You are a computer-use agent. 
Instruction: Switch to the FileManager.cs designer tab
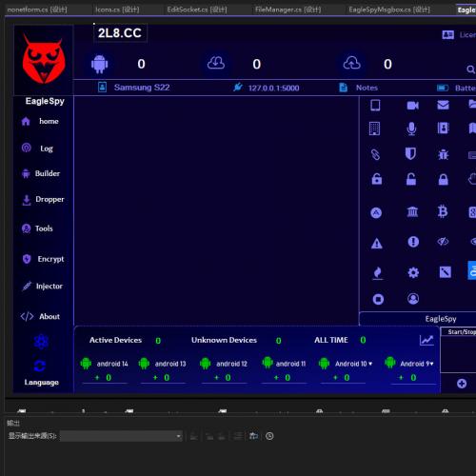pos(288,10)
